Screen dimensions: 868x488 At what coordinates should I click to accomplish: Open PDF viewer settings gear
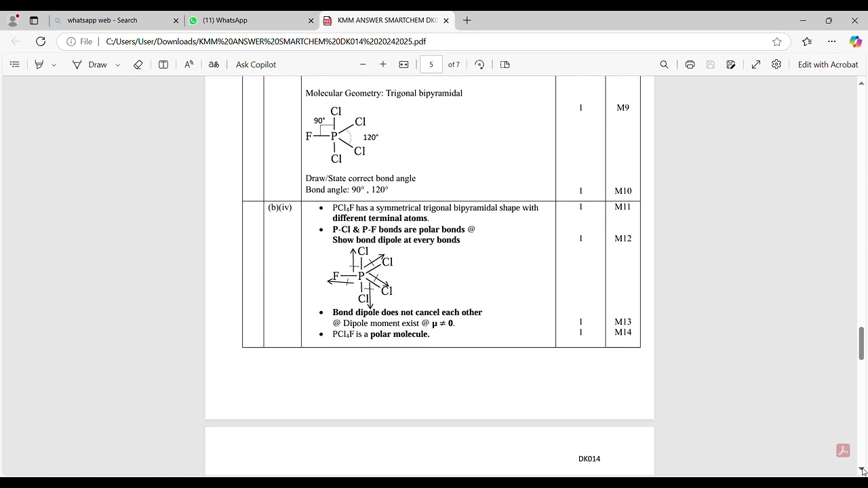coord(776,64)
